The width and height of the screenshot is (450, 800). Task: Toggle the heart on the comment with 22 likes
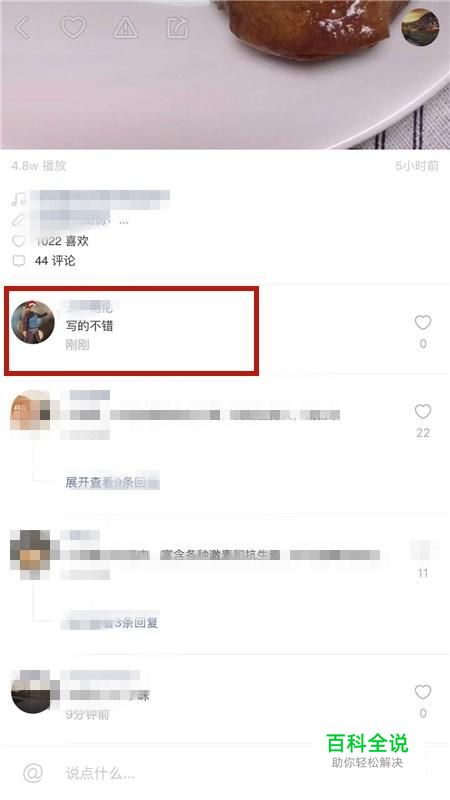(422, 411)
